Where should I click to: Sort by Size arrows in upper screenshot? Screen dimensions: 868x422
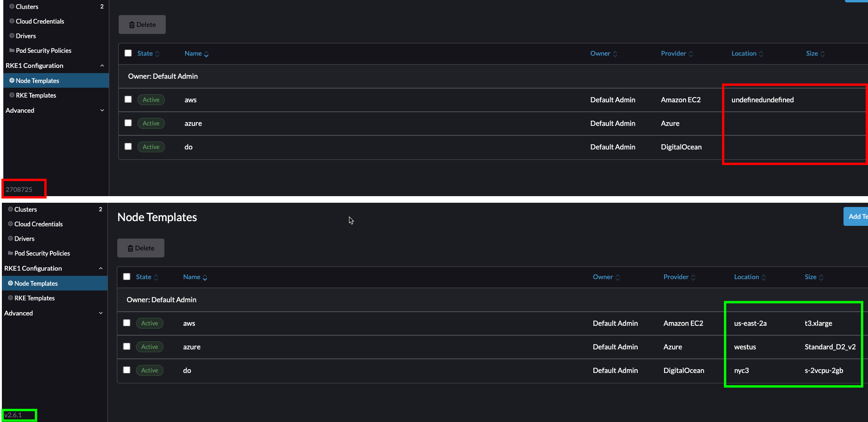(822, 54)
